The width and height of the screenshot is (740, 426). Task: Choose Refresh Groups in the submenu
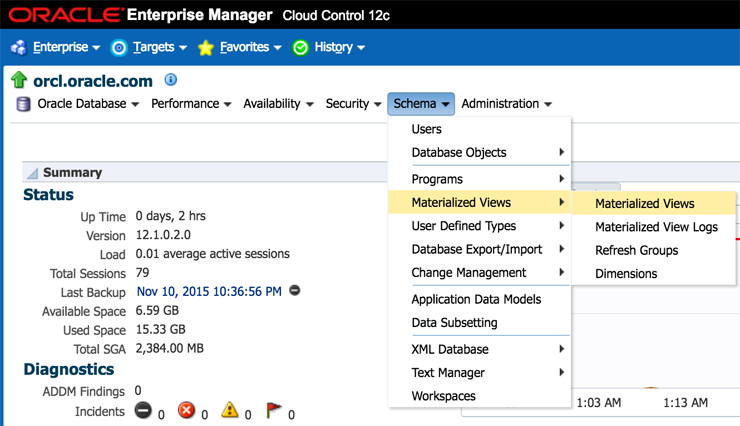[x=636, y=250]
